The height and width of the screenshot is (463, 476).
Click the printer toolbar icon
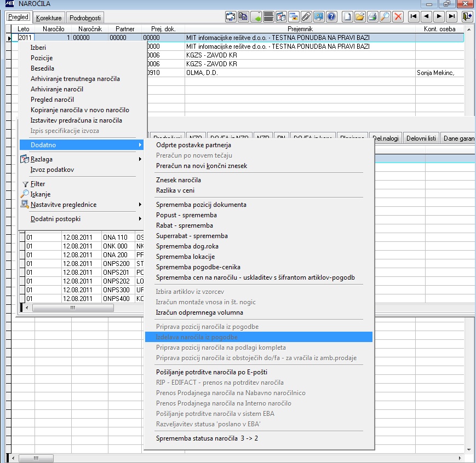coord(372,16)
